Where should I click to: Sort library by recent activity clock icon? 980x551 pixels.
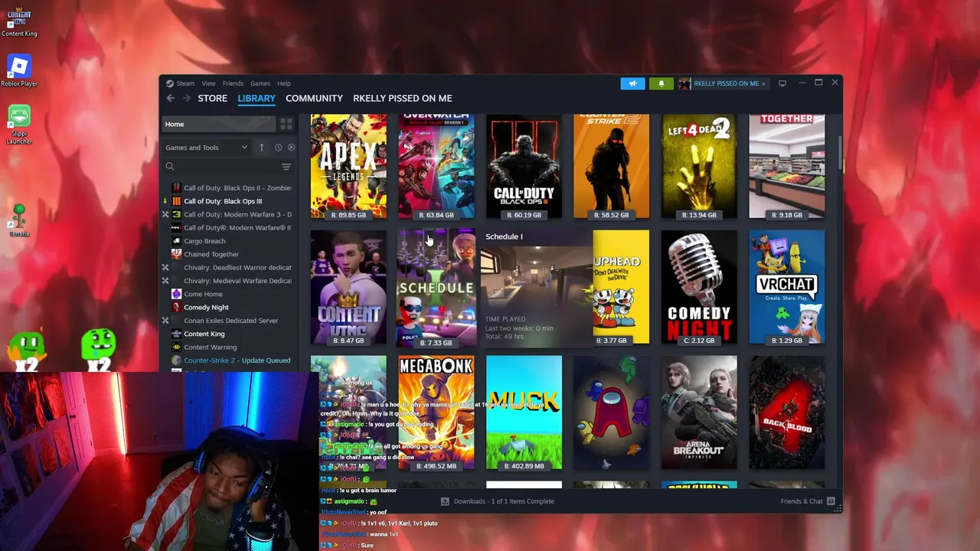(x=278, y=148)
